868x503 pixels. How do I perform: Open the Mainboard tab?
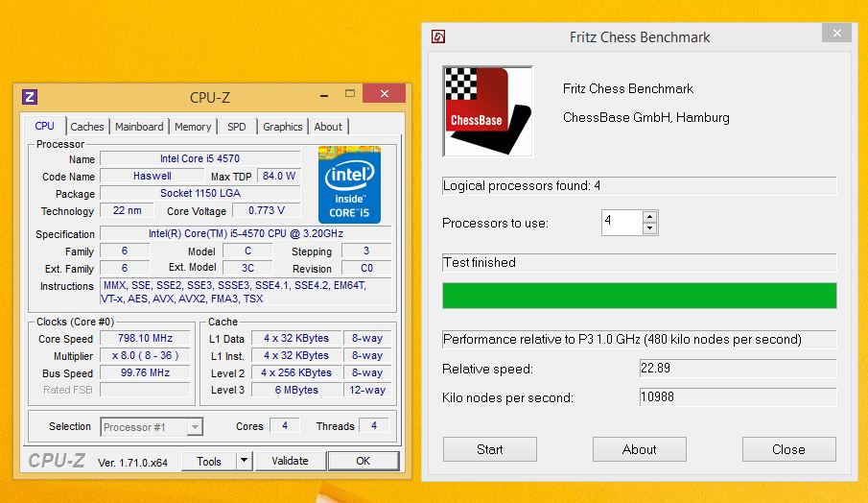coord(139,127)
